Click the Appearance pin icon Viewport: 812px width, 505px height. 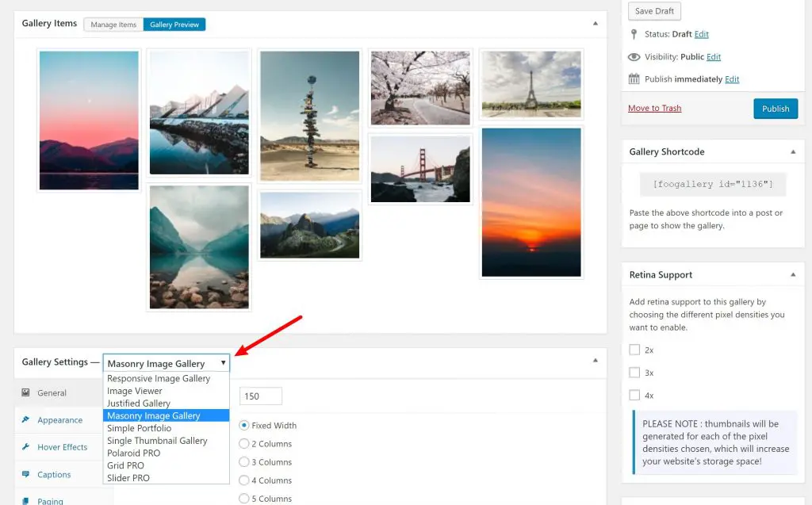pyautogui.click(x=26, y=419)
